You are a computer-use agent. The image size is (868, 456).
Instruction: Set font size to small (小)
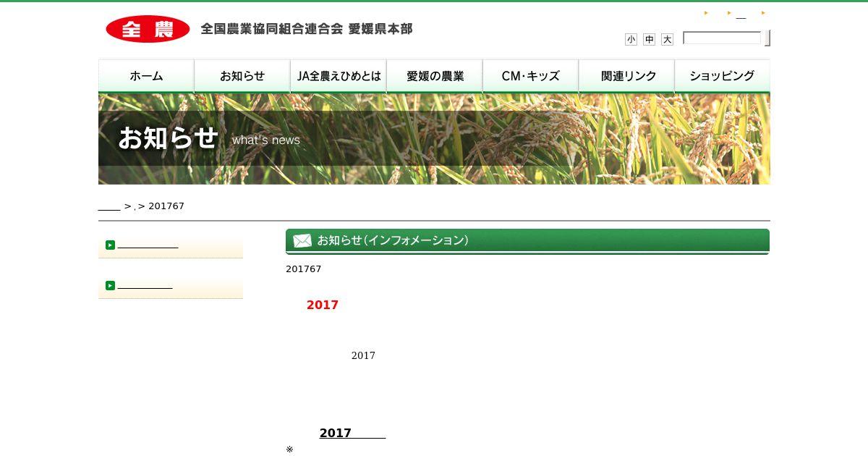(631, 39)
